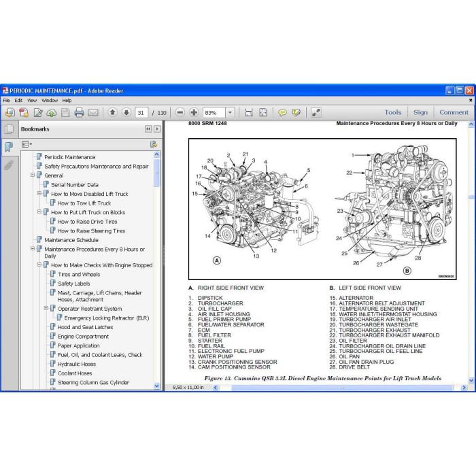
Task: Open the File menu
Action: (x=6, y=100)
